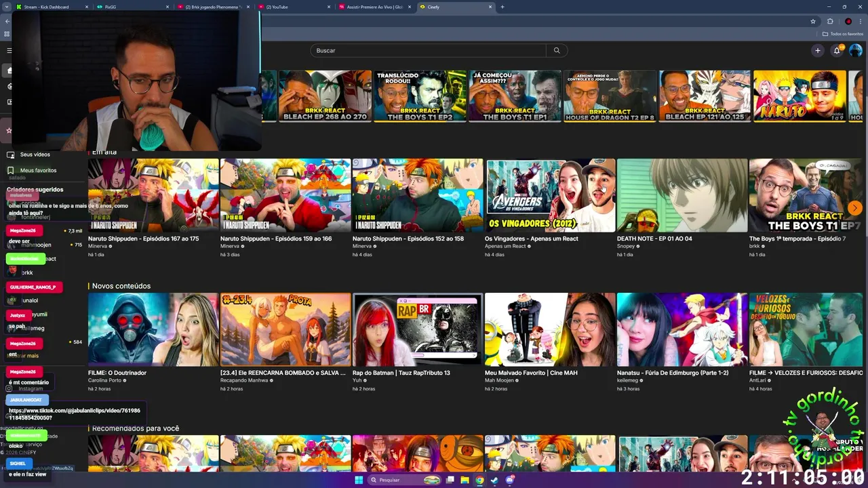Open Bleach EP 268 ao 270 thumbnail

(x=325, y=96)
